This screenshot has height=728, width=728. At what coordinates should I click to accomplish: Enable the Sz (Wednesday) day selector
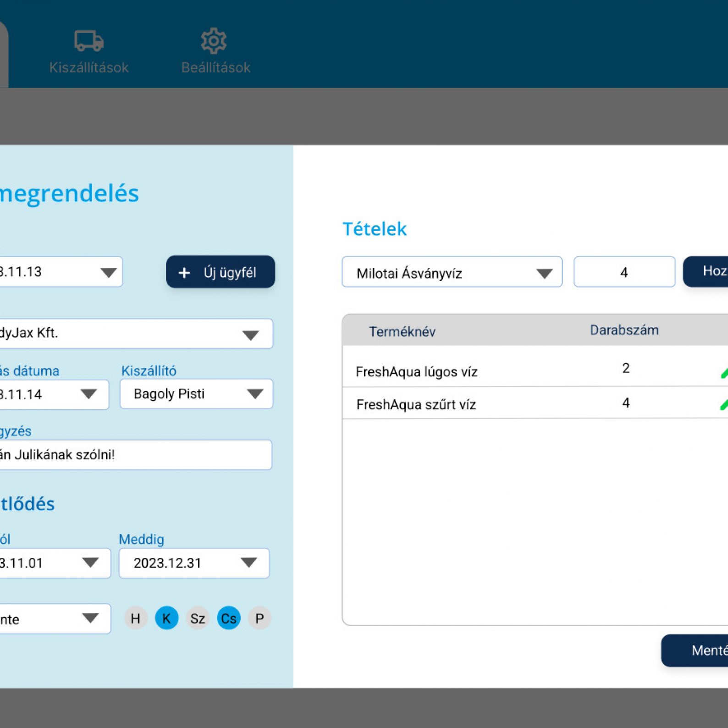pos(198,618)
